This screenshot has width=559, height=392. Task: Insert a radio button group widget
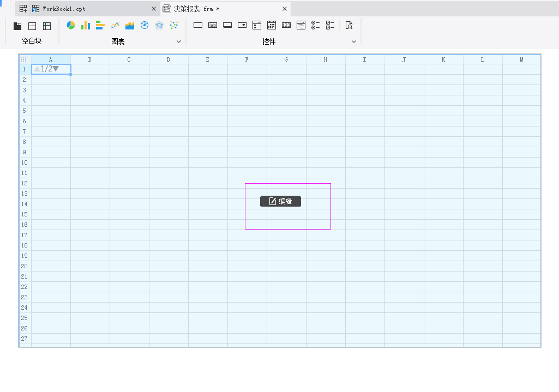tap(316, 25)
